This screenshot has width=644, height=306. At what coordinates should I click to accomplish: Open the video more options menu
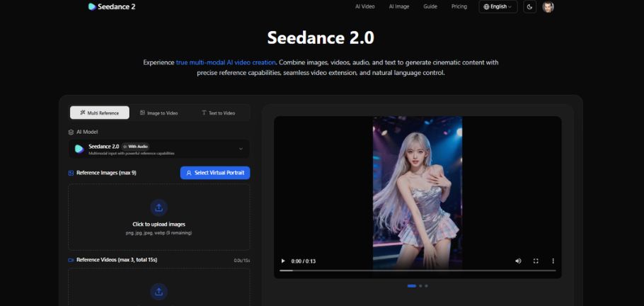tap(553, 261)
